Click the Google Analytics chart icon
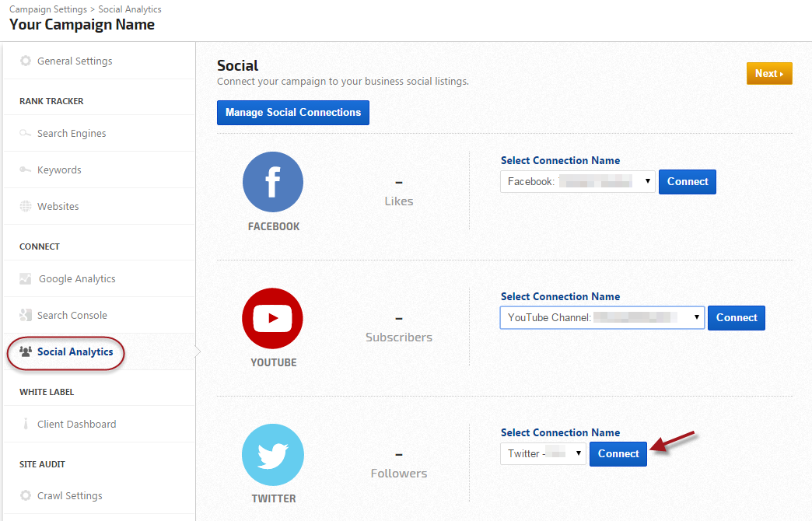The image size is (812, 521). click(26, 279)
